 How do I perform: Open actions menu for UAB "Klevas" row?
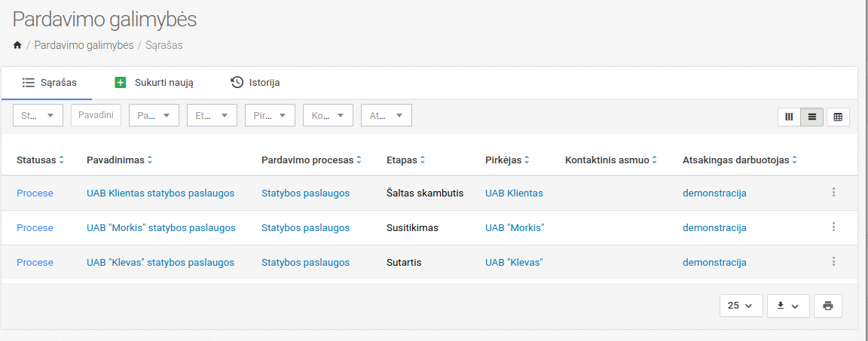point(833,262)
